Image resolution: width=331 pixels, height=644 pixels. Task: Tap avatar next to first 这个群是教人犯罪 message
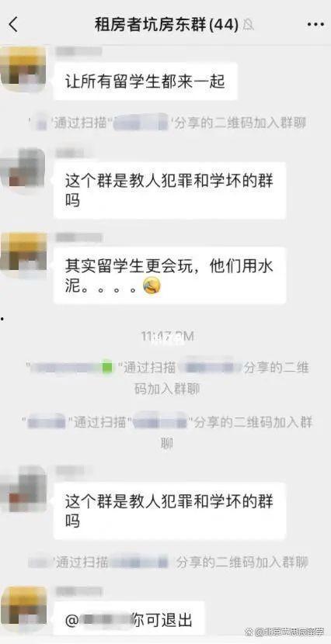(23, 170)
